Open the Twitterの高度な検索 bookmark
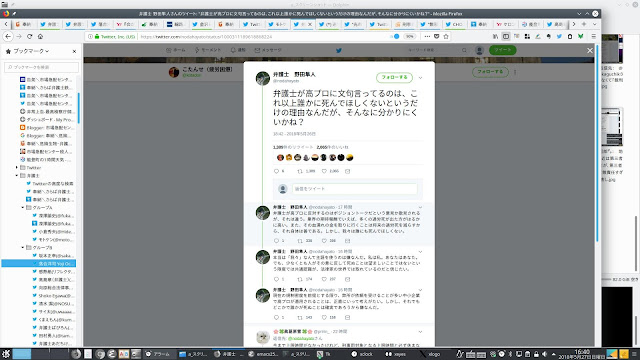 point(49,184)
